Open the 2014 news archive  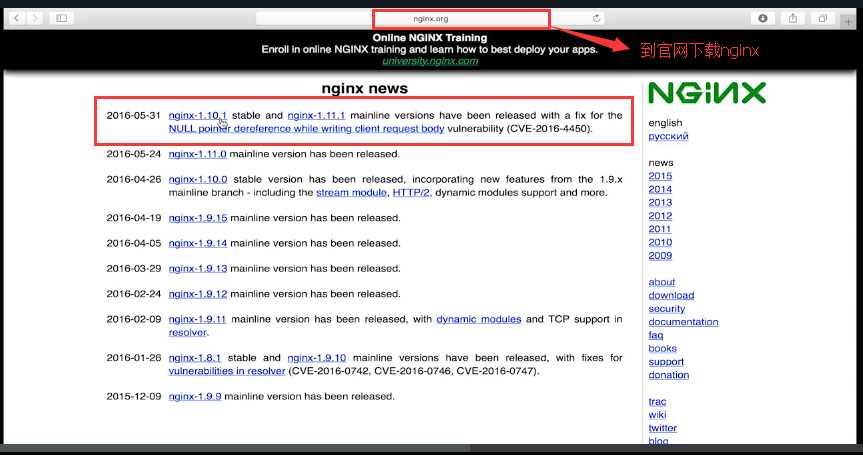click(x=660, y=189)
